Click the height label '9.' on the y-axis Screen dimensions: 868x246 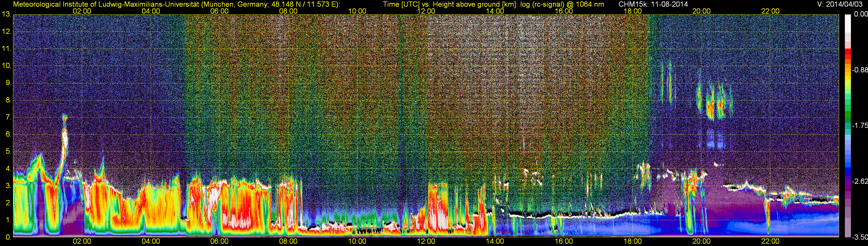pos(8,83)
